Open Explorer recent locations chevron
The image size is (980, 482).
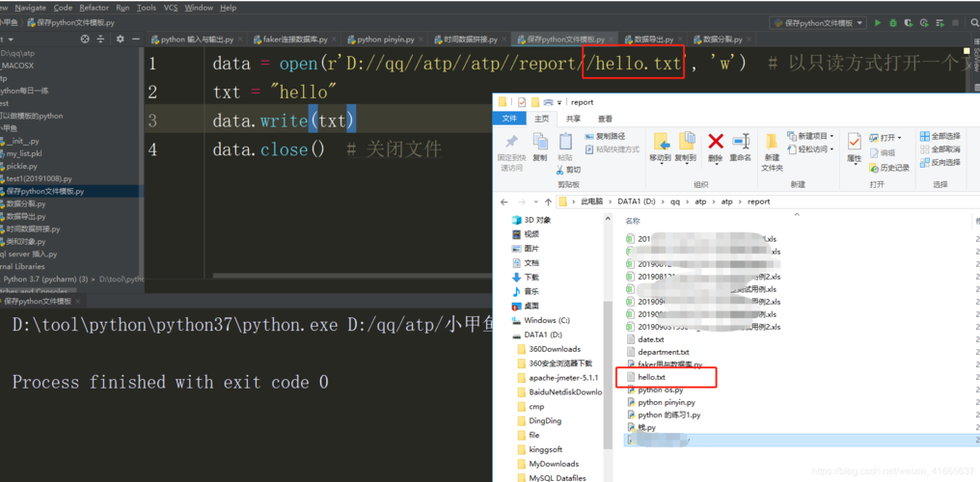coord(535,202)
